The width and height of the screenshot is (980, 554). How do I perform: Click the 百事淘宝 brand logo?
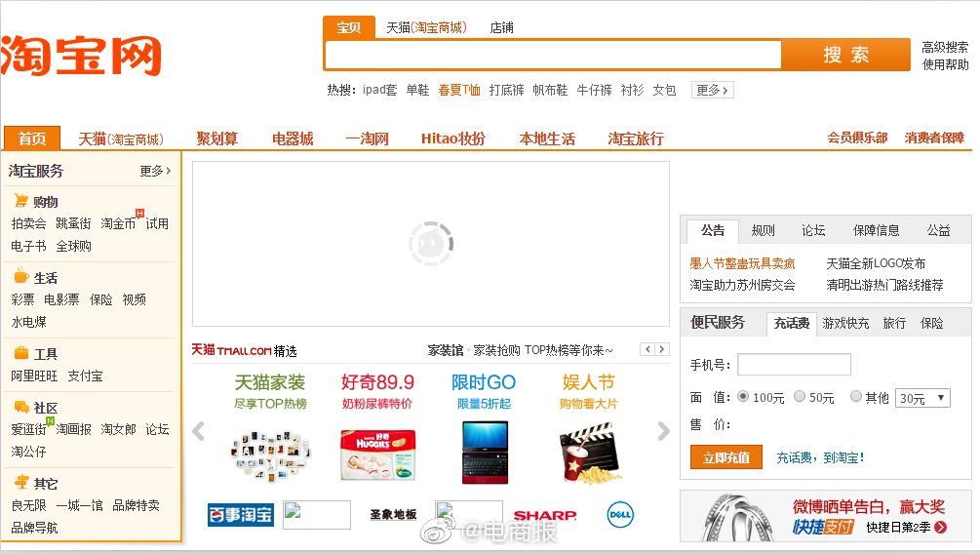[241, 515]
